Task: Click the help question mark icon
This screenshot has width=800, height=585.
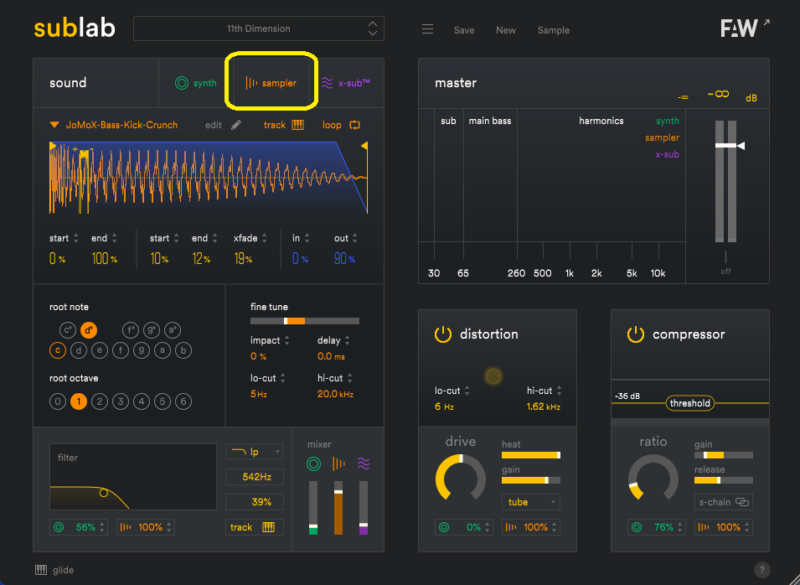Action: (x=762, y=570)
